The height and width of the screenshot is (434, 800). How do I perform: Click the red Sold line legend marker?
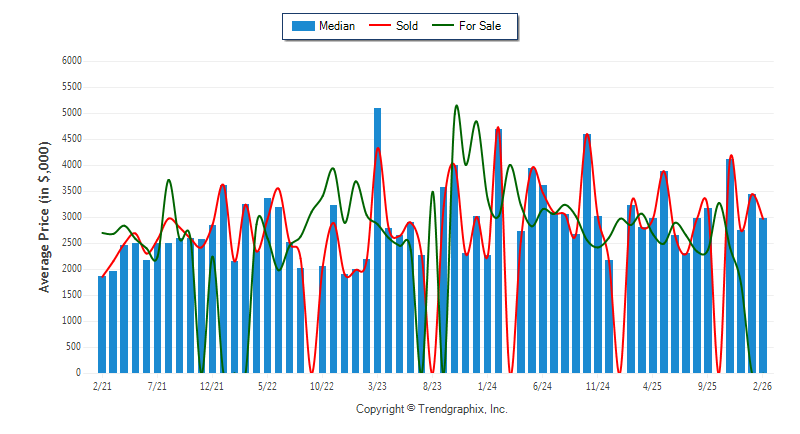(380, 26)
